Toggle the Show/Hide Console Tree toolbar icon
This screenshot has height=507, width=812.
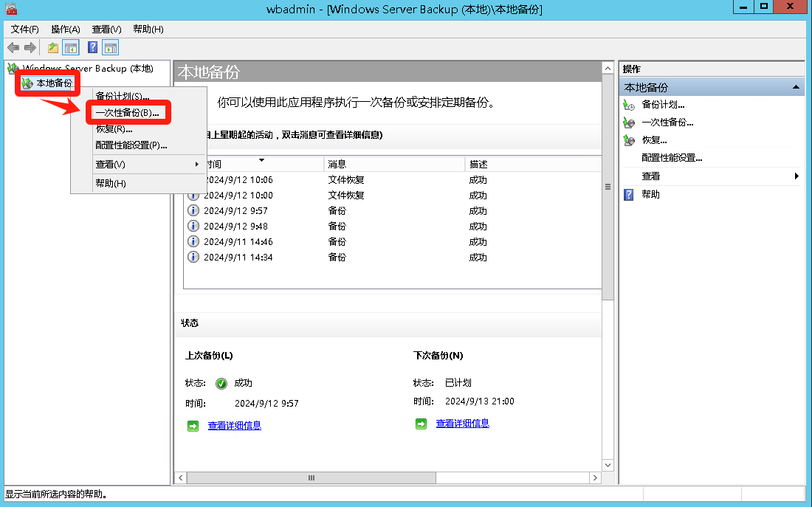pos(71,48)
